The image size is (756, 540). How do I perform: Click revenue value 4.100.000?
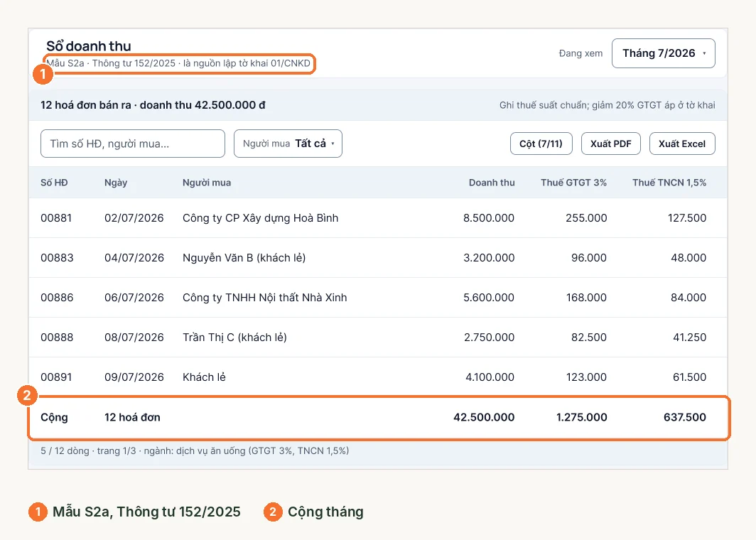490,377
